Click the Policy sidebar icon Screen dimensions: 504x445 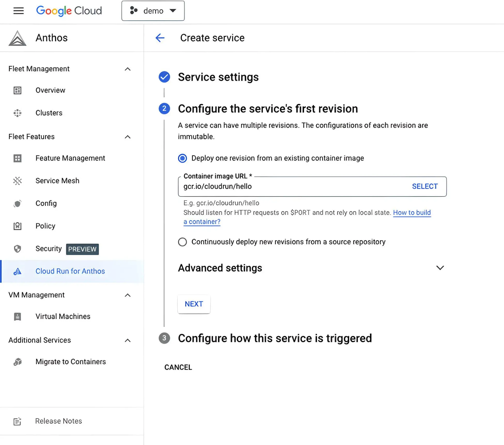tap(17, 226)
